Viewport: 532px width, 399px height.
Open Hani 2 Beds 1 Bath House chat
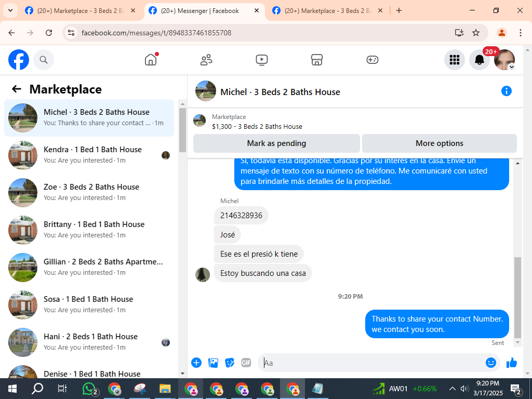pyautogui.click(x=89, y=342)
